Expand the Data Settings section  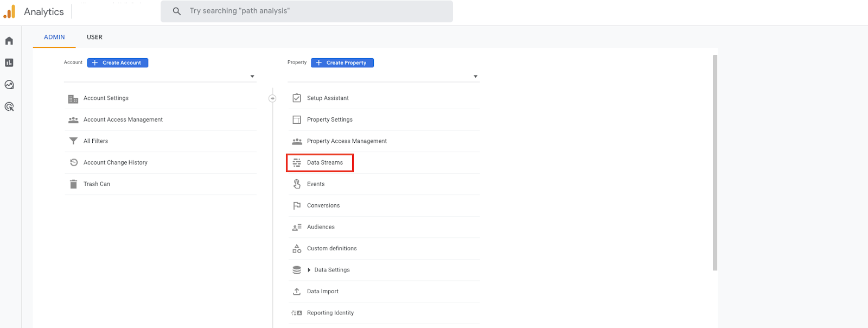tap(309, 270)
